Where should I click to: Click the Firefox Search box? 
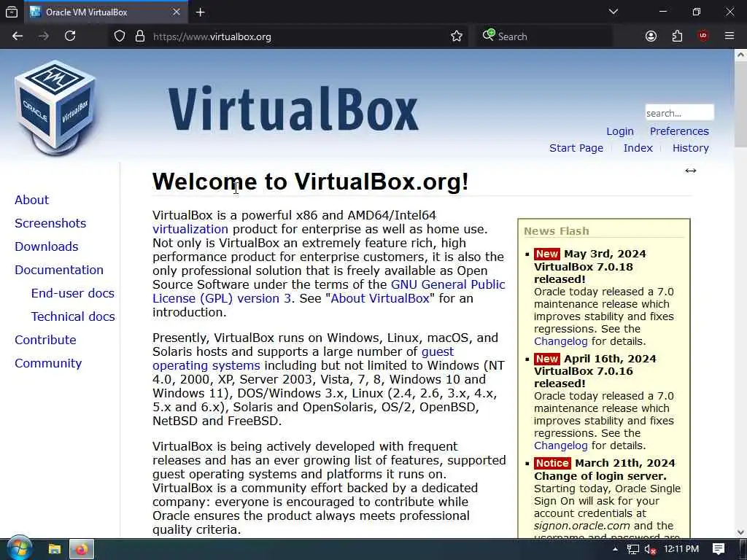pyautogui.click(x=546, y=36)
